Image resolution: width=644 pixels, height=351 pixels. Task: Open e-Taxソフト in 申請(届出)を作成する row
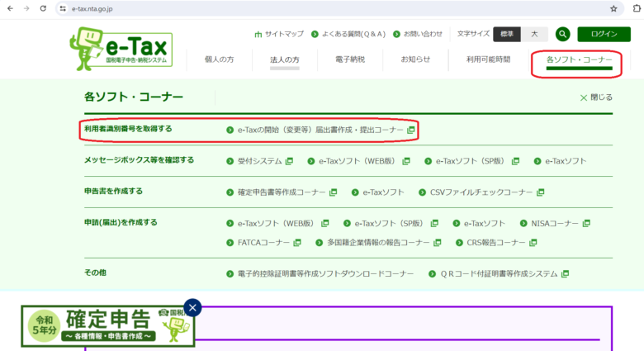click(485, 224)
